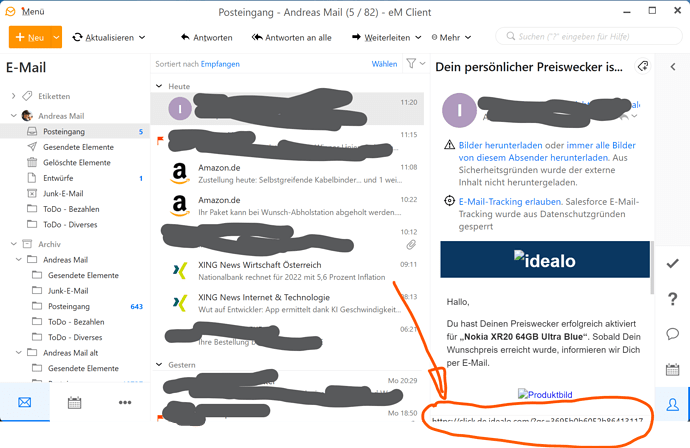The height and width of the screenshot is (448, 690).
Task: Open the chat bubble icon in right sidebar
Action: 672,334
